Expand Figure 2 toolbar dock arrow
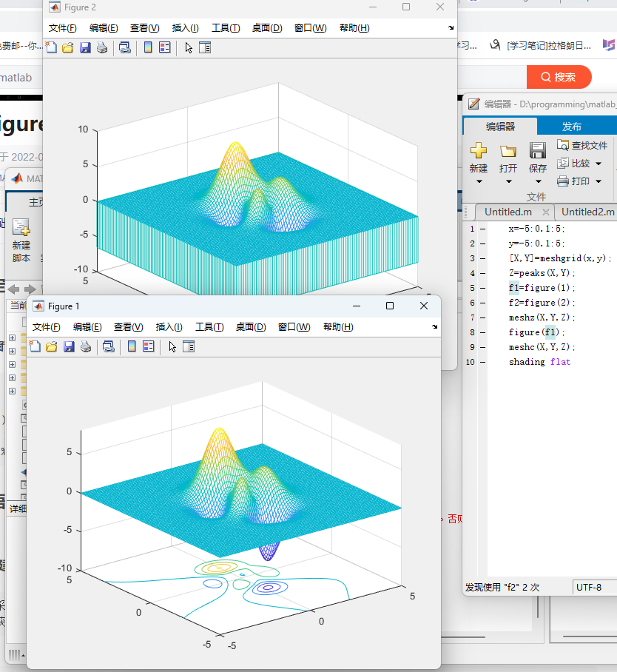617x672 pixels. coord(451,28)
